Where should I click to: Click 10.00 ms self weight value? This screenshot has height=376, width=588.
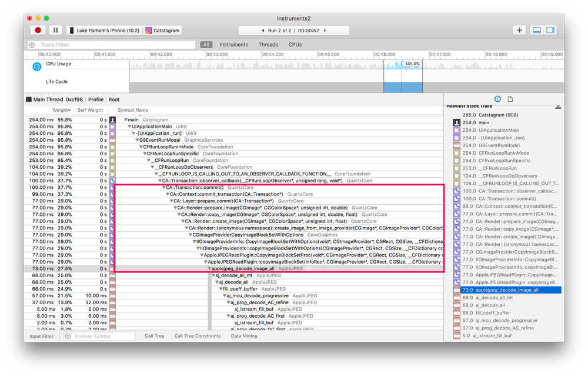96,296
